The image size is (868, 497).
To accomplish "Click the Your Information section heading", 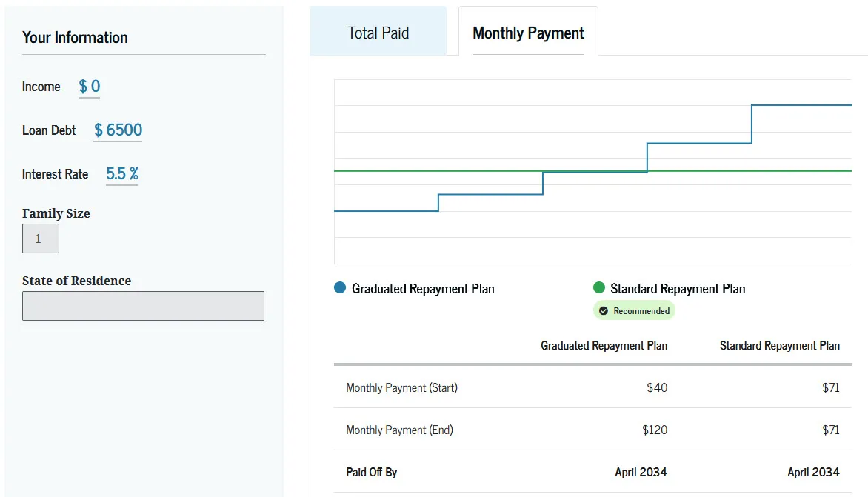I will [x=75, y=37].
